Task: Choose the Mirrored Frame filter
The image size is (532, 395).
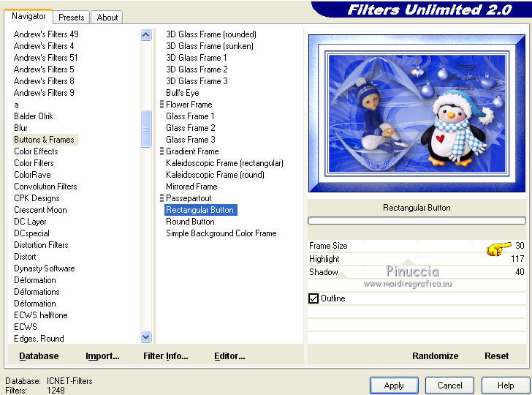Action: pyautogui.click(x=191, y=187)
